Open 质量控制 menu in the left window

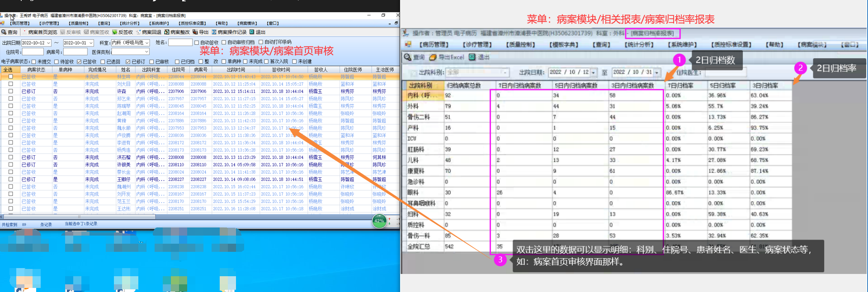pyautogui.click(x=79, y=23)
